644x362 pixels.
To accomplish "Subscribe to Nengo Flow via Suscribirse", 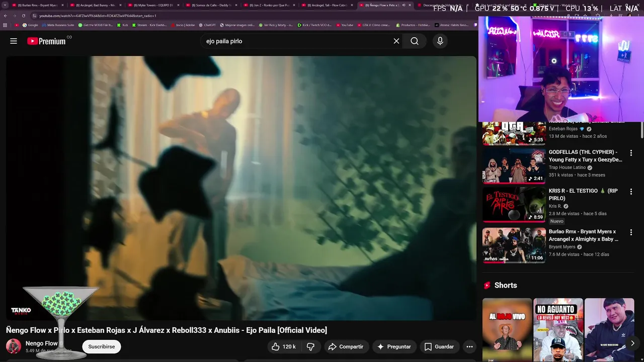I will [102, 346].
